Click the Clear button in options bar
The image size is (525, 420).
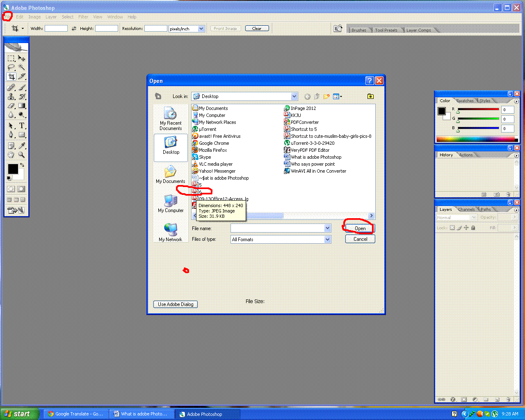(257, 28)
